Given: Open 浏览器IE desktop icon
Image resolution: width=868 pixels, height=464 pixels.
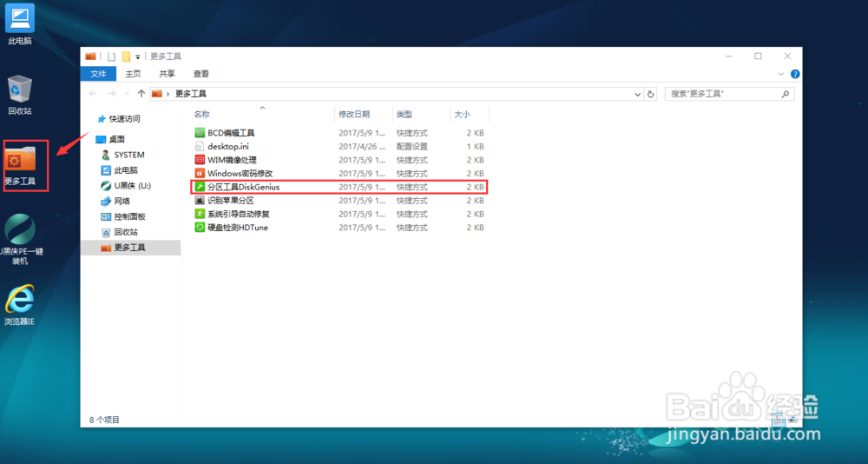Looking at the screenshot, I should click(x=20, y=304).
